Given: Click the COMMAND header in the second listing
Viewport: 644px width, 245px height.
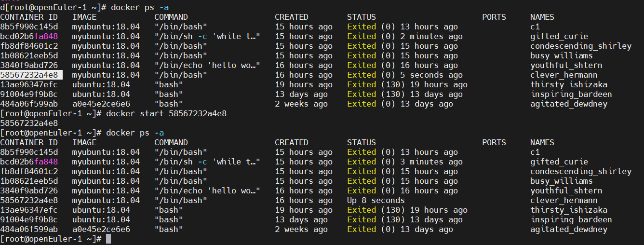Looking at the screenshot, I should coord(171,142).
